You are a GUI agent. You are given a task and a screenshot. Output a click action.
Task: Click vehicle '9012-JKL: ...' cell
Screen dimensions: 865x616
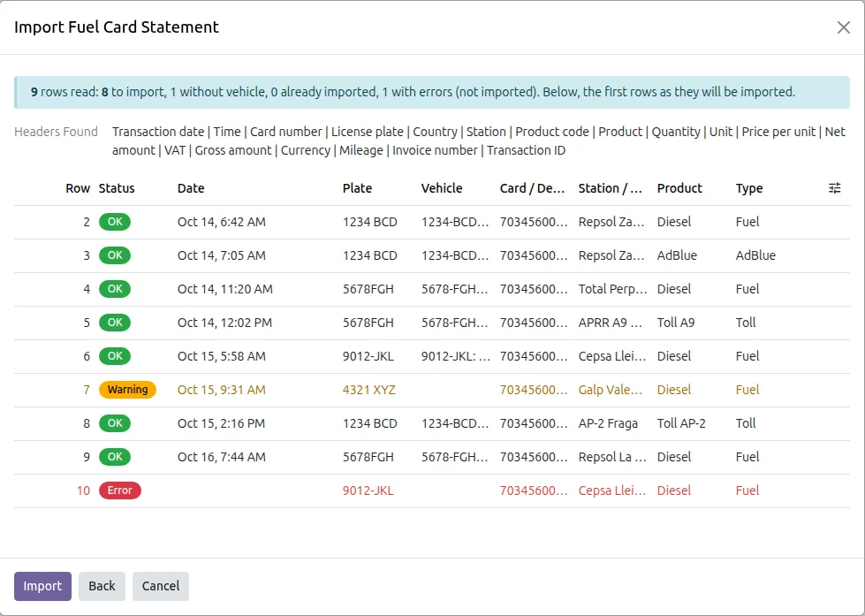[456, 356]
